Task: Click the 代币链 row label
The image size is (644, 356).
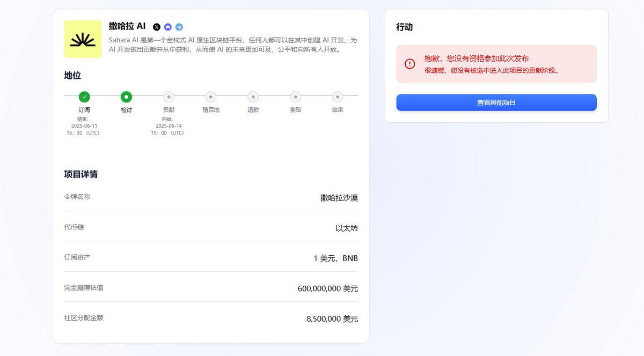Action: (74, 227)
